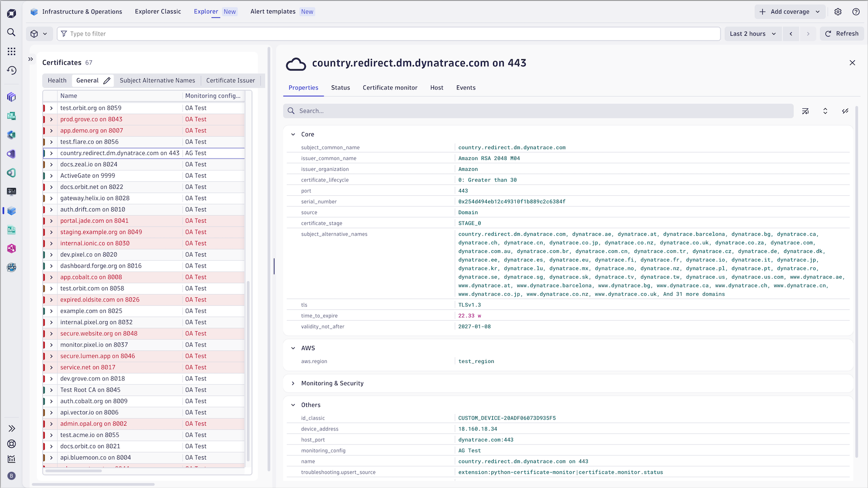Open the support lifebuoy sidebar icon

12,444
